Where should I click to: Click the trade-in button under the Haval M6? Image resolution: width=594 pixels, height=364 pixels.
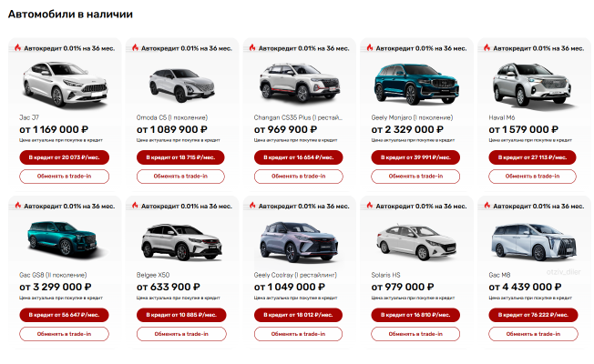tap(532, 177)
